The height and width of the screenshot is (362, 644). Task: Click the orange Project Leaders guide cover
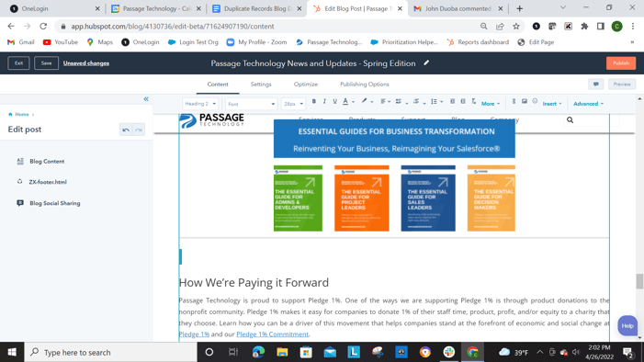361,198
